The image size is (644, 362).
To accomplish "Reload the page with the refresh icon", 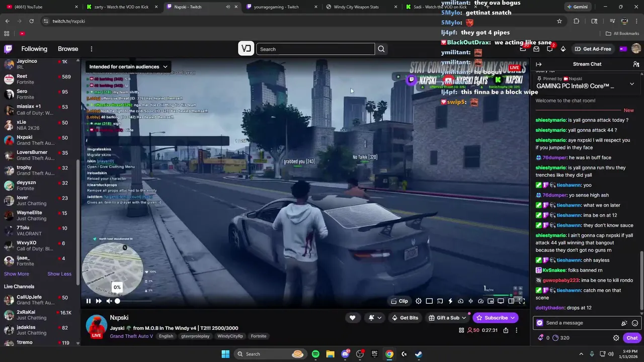I will click(31, 21).
